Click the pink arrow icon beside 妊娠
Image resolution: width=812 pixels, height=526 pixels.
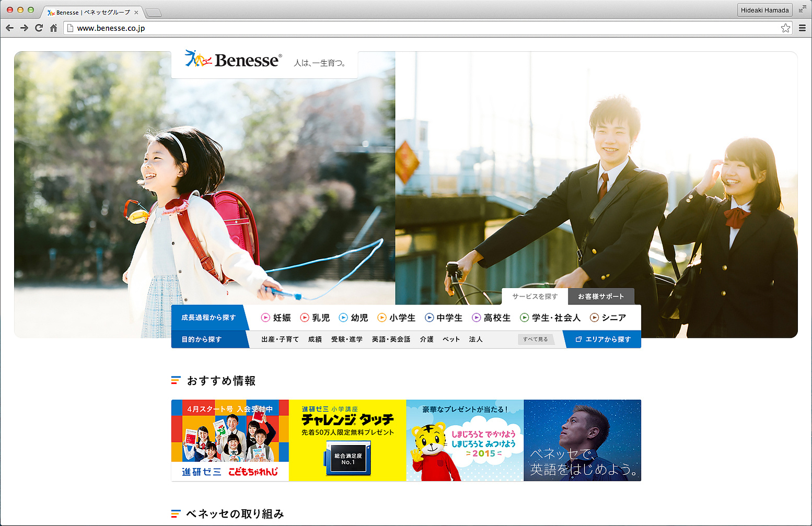pyautogui.click(x=265, y=318)
